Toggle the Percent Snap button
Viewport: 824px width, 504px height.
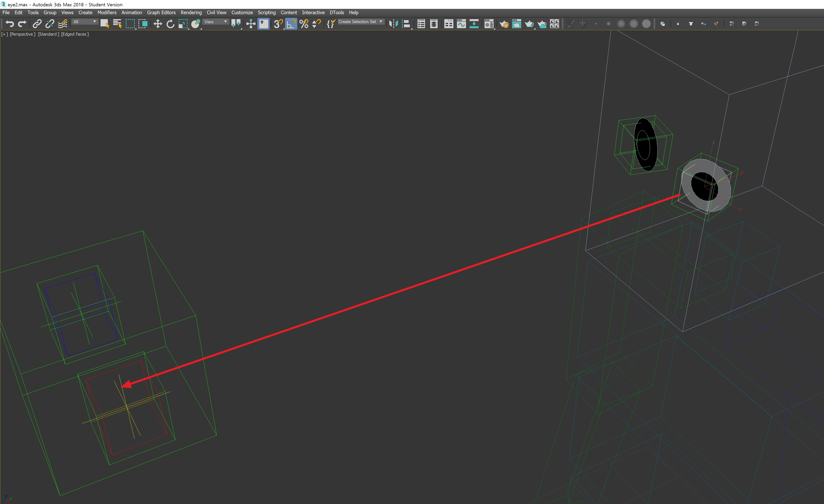coord(304,24)
